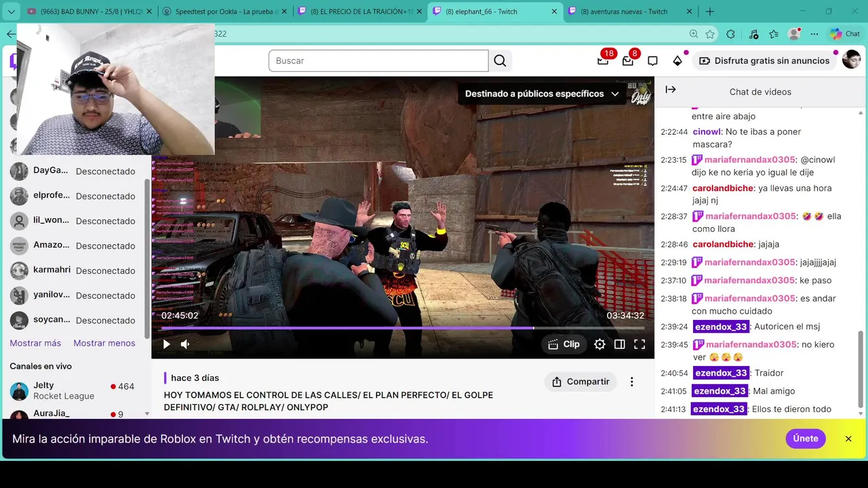Viewport: 868px width, 488px height.
Task: Click carolandbiche at 2:24:47
Action: pyautogui.click(x=723, y=188)
